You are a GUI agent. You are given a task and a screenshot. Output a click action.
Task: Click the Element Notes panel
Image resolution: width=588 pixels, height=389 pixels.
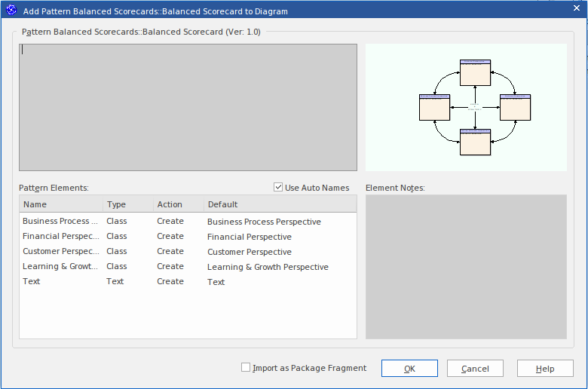tap(466, 267)
